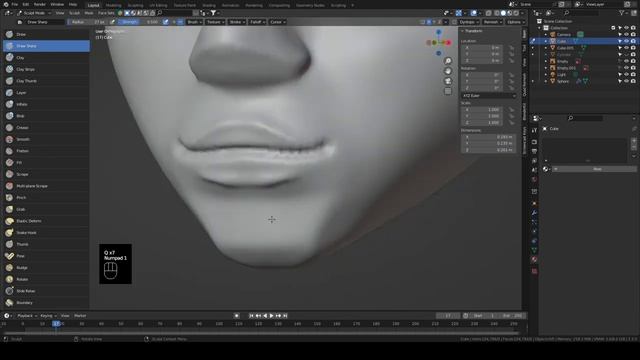Disable Cube render camera icon in outliner
Viewport: 640px width, 360px height.
[633, 41]
